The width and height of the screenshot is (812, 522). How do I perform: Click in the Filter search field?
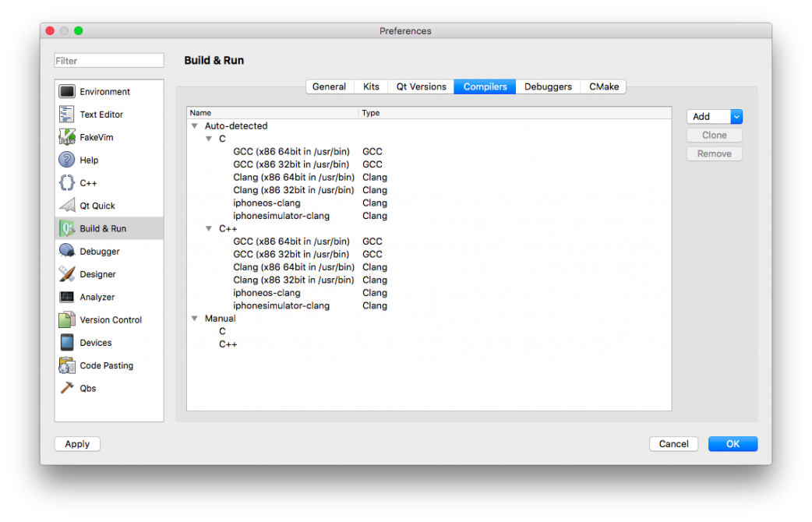[109, 61]
